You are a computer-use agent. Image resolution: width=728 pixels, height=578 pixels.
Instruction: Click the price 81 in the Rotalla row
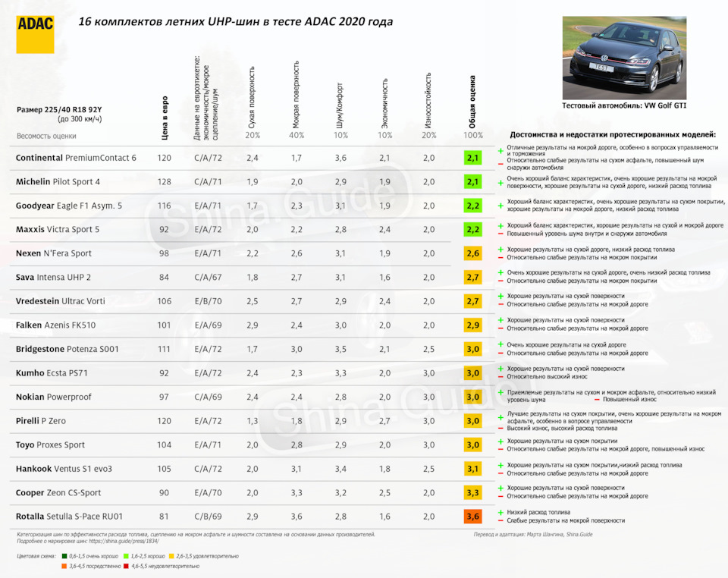(x=164, y=517)
